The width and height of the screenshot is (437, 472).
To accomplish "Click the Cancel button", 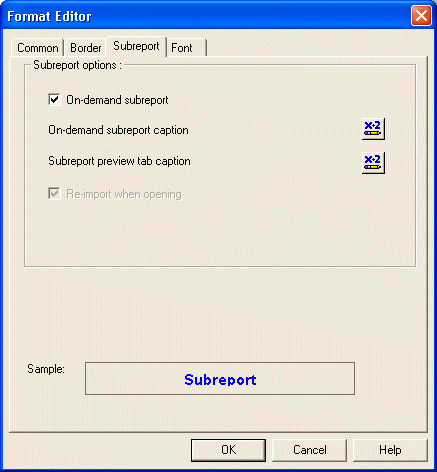I will click(310, 450).
